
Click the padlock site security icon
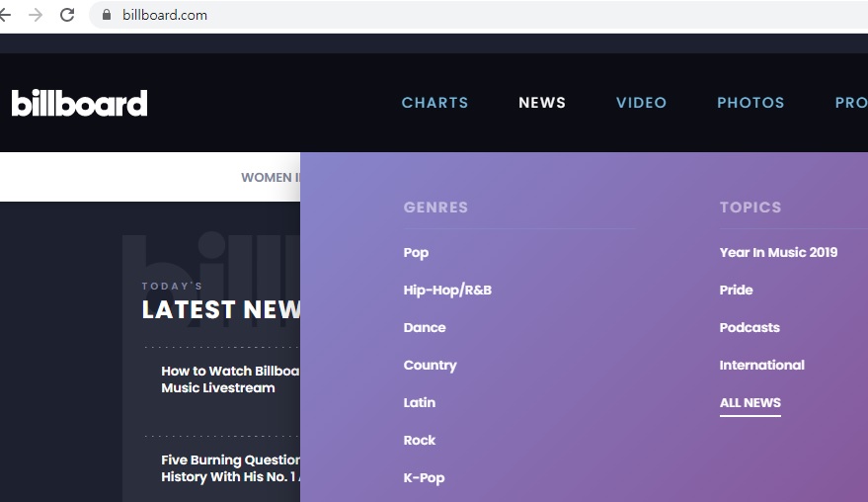click(107, 15)
